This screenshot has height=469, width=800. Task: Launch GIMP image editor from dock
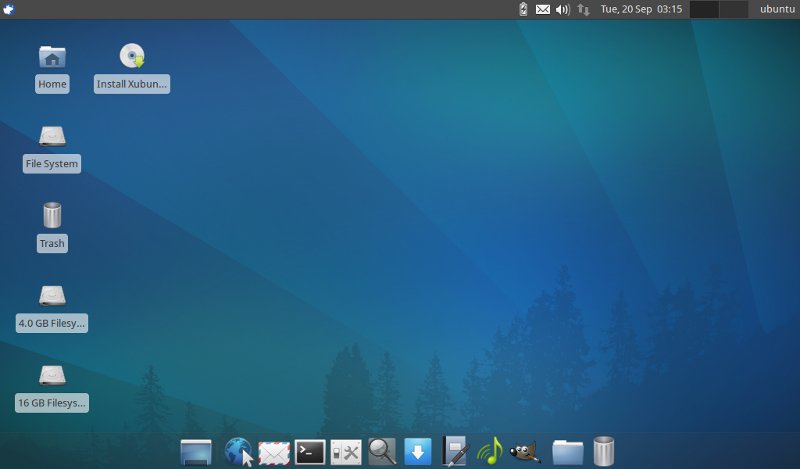click(x=525, y=452)
